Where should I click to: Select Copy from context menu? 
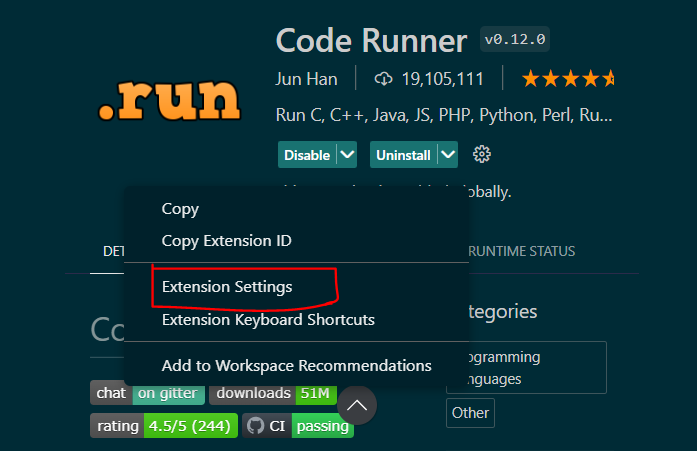coord(296,209)
